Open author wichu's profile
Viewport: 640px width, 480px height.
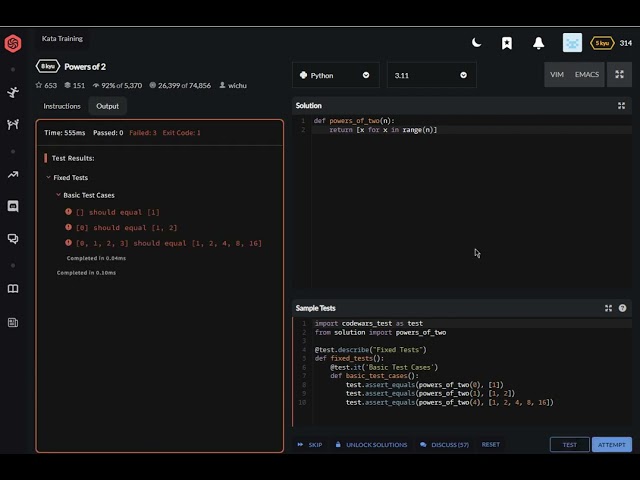(x=233, y=85)
